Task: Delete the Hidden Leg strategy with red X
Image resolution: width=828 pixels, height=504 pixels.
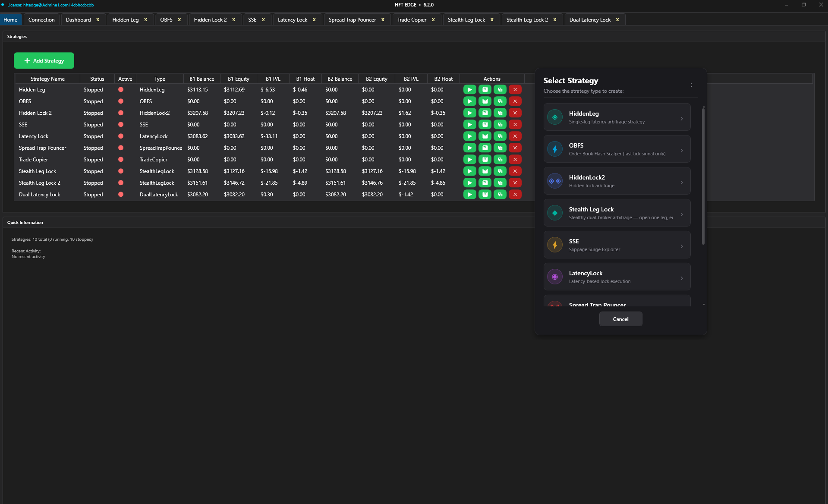Action: pos(515,90)
